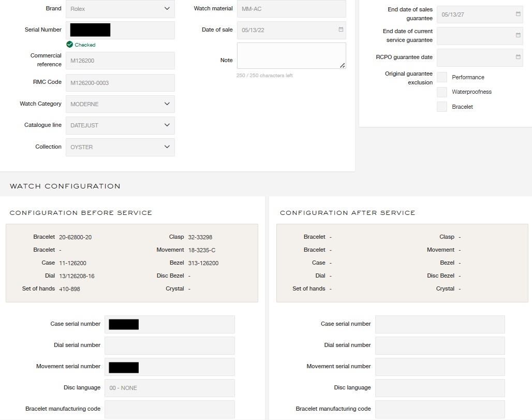This screenshot has height=420, width=532.
Task: Focus the after-service Case serial number field
Action: pyautogui.click(x=439, y=324)
